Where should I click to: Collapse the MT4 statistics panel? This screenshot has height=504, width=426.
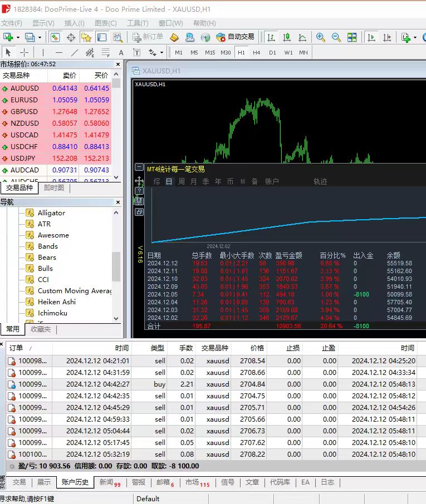pyautogui.click(x=139, y=167)
